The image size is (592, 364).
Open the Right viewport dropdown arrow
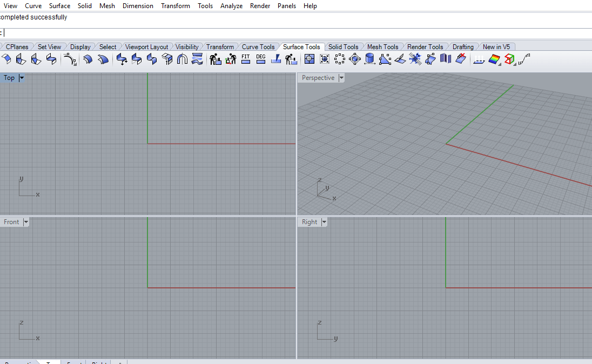tap(324, 222)
